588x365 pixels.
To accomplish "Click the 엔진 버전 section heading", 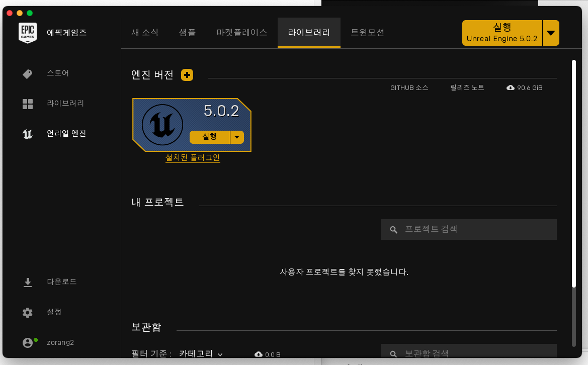I will click(x=152, y=75).
